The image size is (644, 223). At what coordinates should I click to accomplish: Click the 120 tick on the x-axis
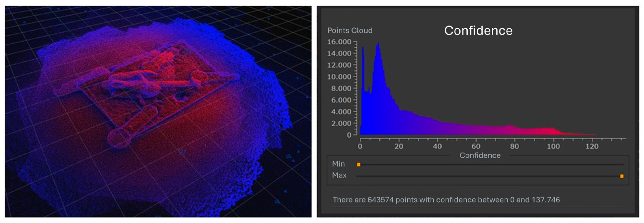point(592,146)
